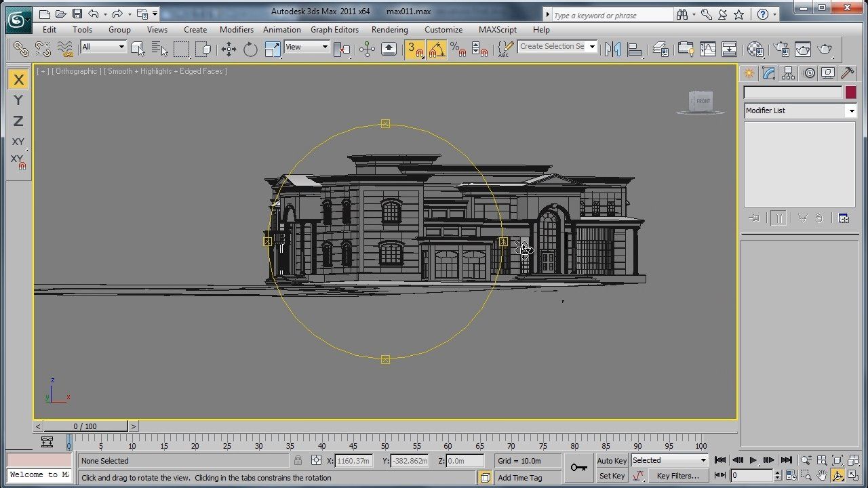Select the Rotate tool in main toolbar
Image resolution: width=868 pixels, height=488 pixels.
(x=250, y=49)
